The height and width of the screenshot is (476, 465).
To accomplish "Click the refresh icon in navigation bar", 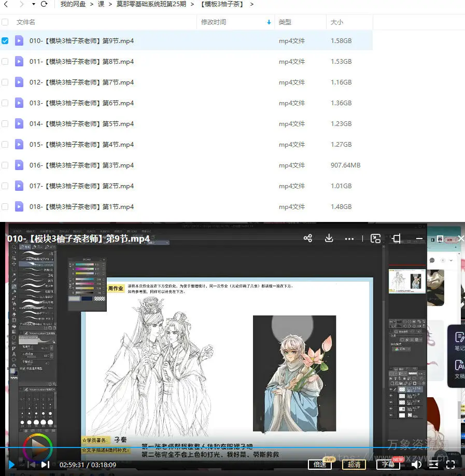I will (44, 4).
